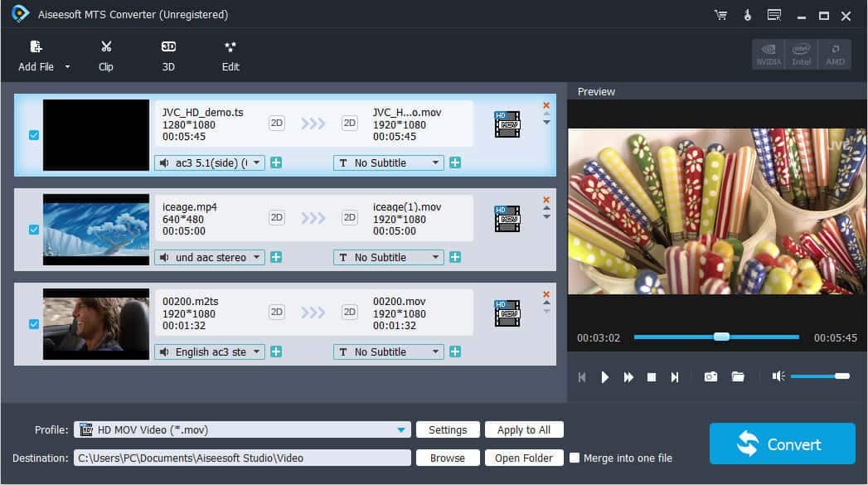Open the Add File dropdown arrow

point(67,67)
